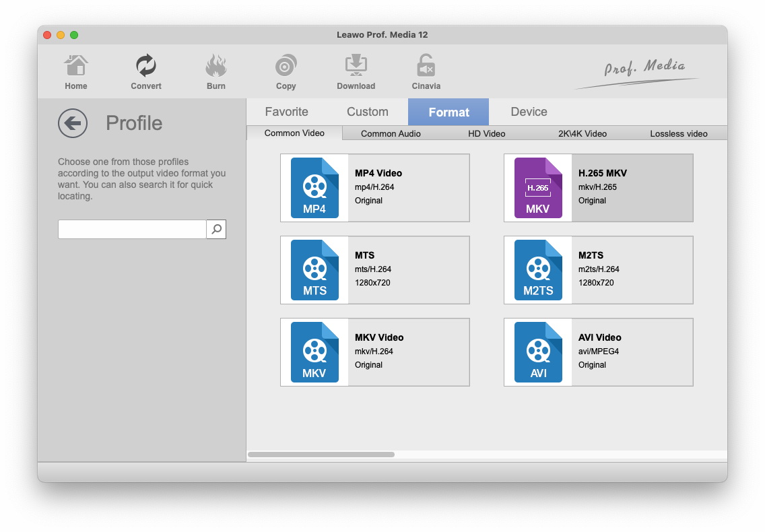This screenshot has width=765, height=532.
Task: Show the HD Video subtab
Action: click(x=486, y=133)
